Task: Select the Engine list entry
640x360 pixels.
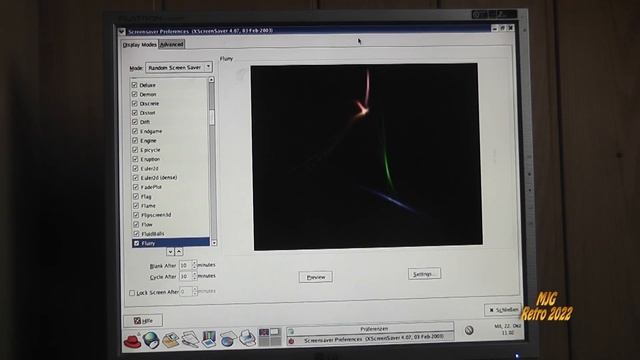Action: pyautogui.click(x=148, y=140)
